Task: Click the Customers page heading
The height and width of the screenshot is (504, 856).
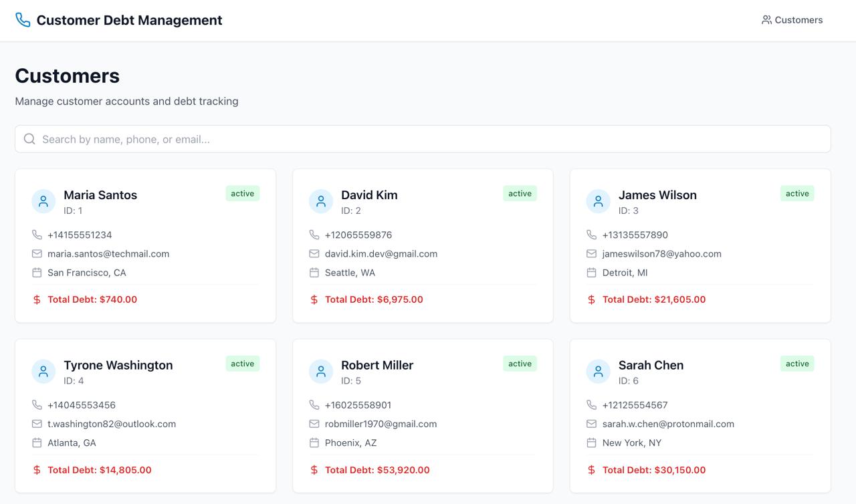Action: [68, 76]
